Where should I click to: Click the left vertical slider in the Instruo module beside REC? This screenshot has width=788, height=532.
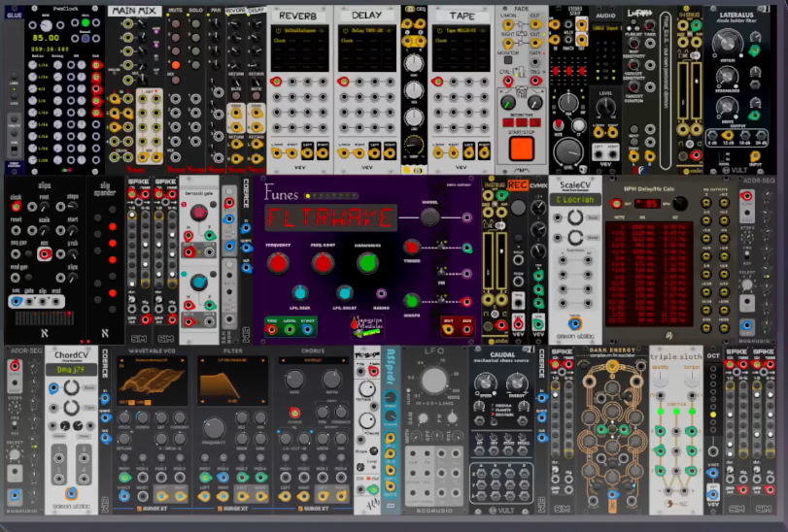tap(488, 261)
